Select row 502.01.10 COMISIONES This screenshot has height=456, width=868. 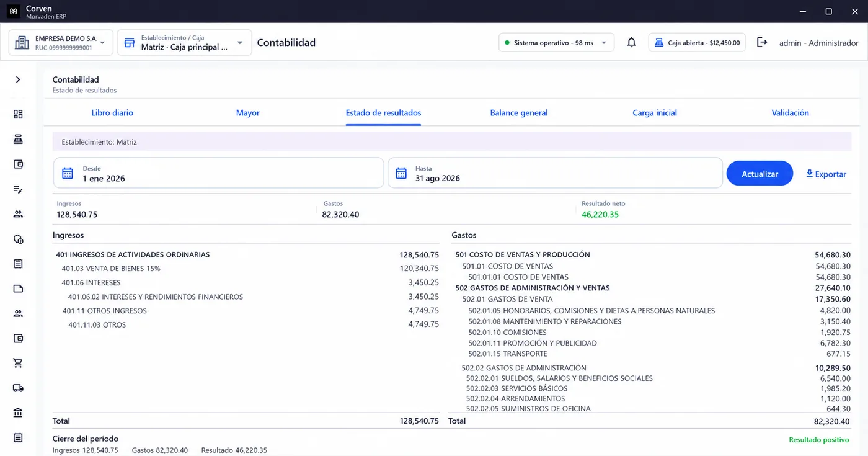[x=651, y=333]
